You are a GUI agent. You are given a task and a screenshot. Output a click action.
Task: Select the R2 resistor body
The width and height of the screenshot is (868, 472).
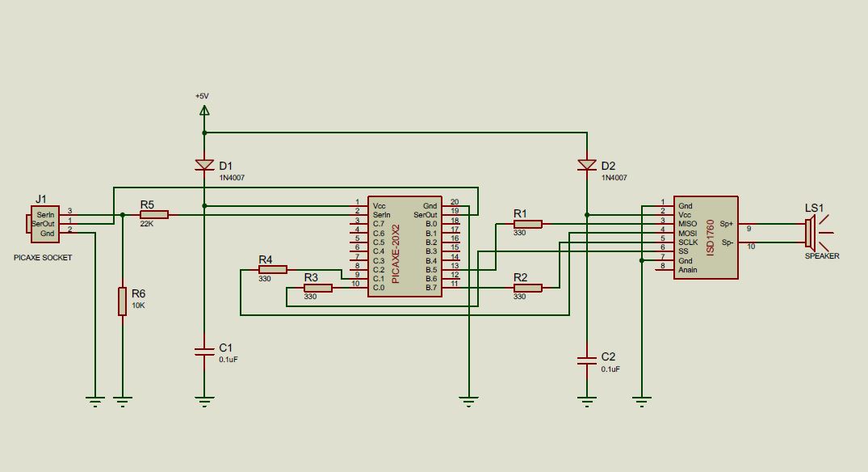[x=527, y=288]
